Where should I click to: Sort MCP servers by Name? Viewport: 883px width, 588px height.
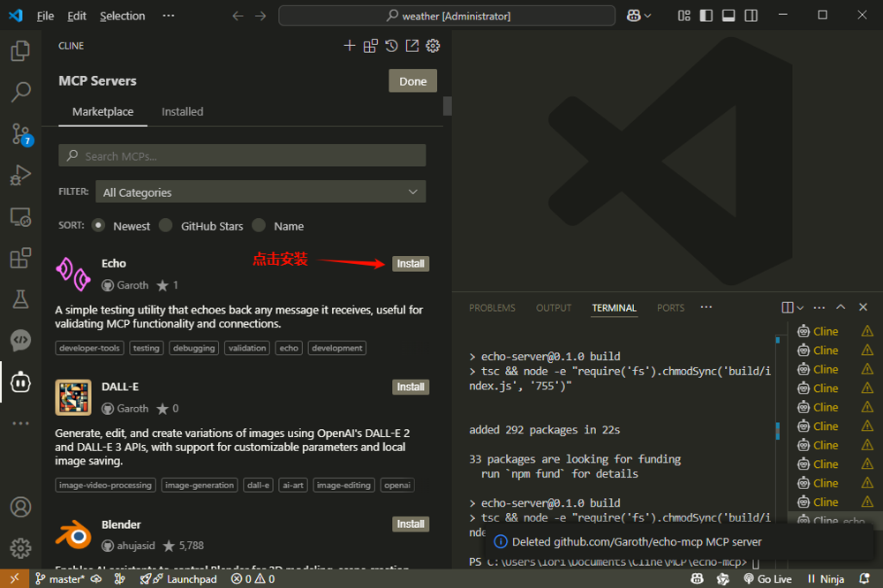coord(259,225)
